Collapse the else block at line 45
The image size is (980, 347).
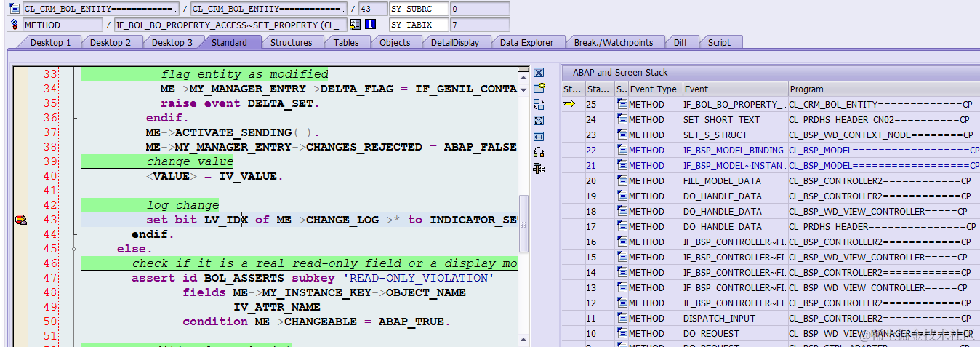tap(74, 249)
